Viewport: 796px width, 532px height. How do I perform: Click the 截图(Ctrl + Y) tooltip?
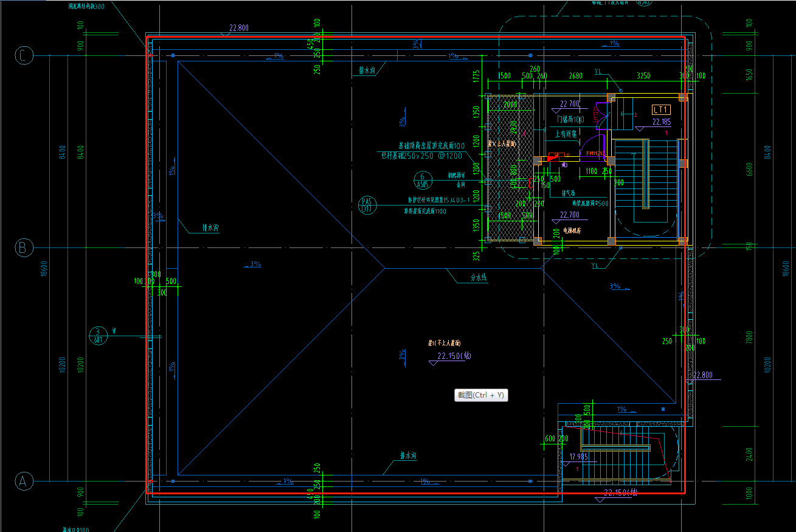pyautogui.click(x=481, y=395)
